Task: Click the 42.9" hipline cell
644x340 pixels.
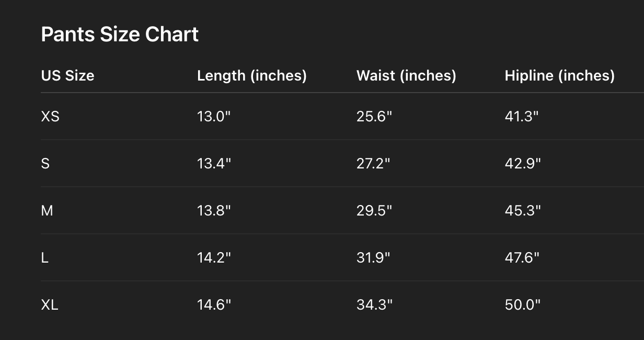Action: [x=523, y=163]
